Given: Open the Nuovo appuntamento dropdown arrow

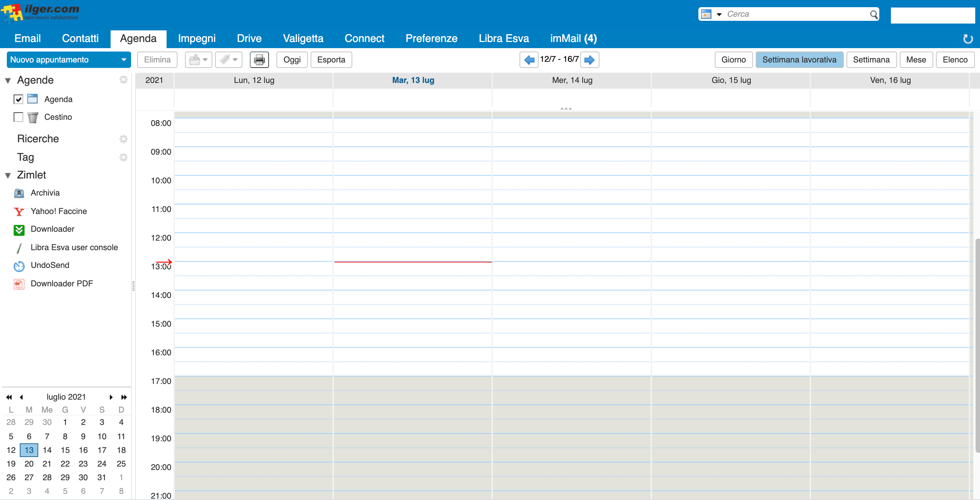Looking at the screenshot, I should [124, 60].
